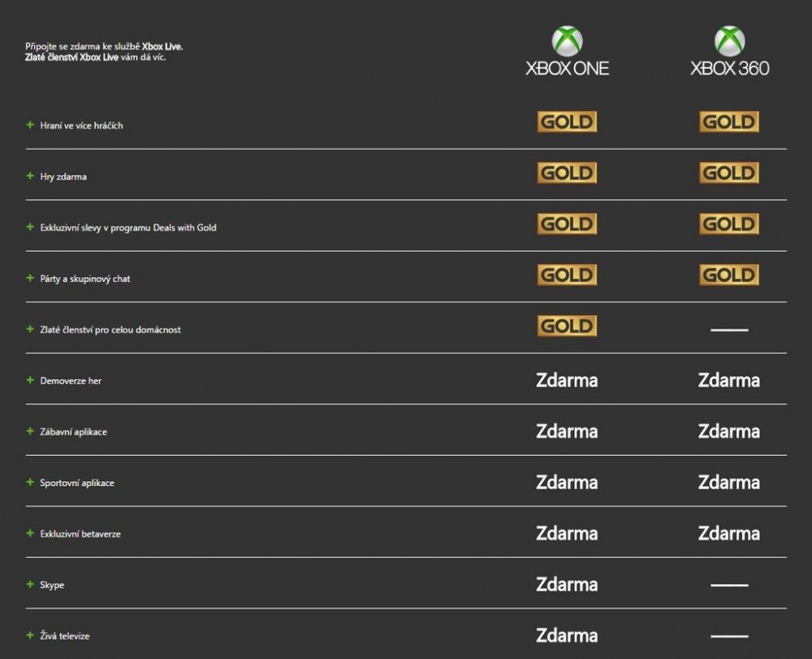Viewport: 812px width, 659px height.
Task: Click Xbox 360 Gold badge for Hry zdarma
Action: click(x=729, y=173)
